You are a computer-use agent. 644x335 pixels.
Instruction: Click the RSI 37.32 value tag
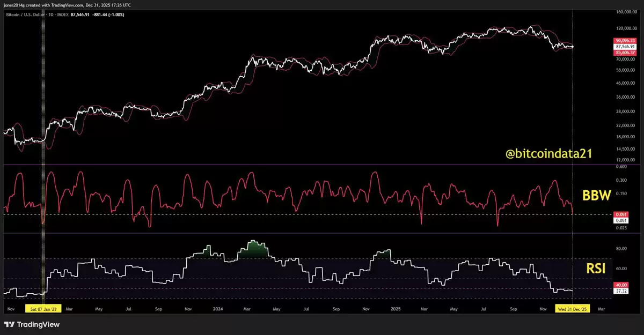(621, 291)
